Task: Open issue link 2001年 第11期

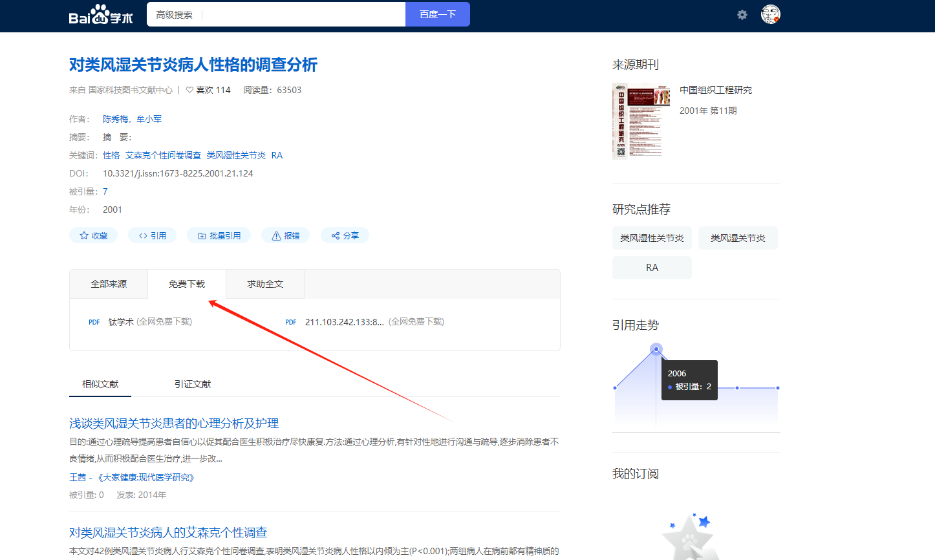Action: (x=708, y=111)
